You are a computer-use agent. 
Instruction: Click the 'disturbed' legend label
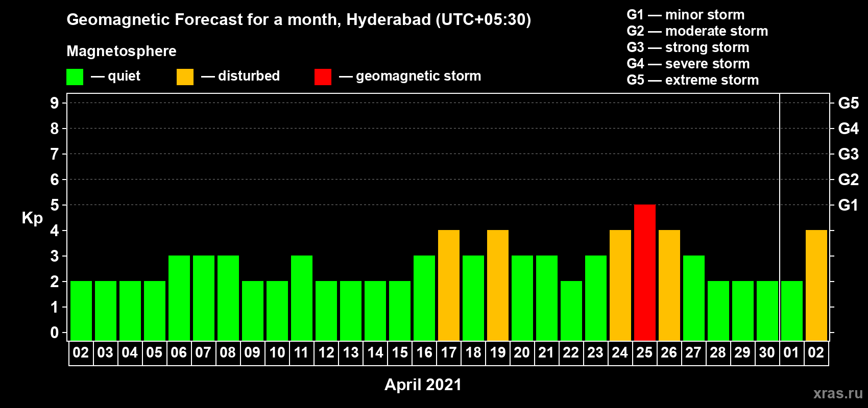click(x=249, y=76)
